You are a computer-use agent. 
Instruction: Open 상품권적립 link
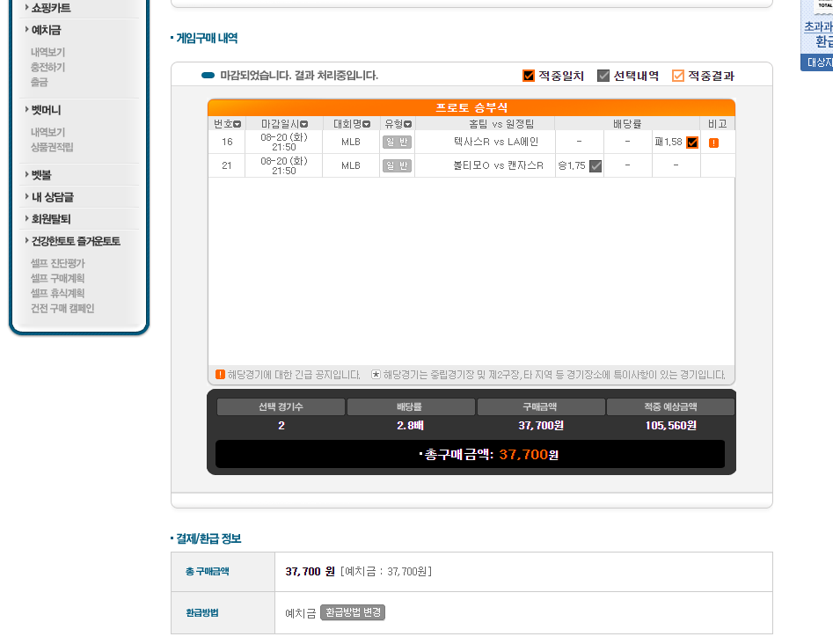tap(52, 147)
